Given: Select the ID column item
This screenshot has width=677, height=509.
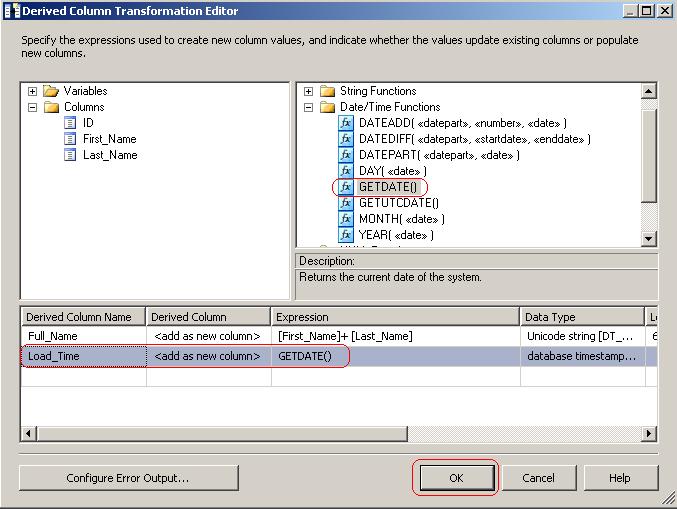Looking at the screenshot, I should (88, 123).
